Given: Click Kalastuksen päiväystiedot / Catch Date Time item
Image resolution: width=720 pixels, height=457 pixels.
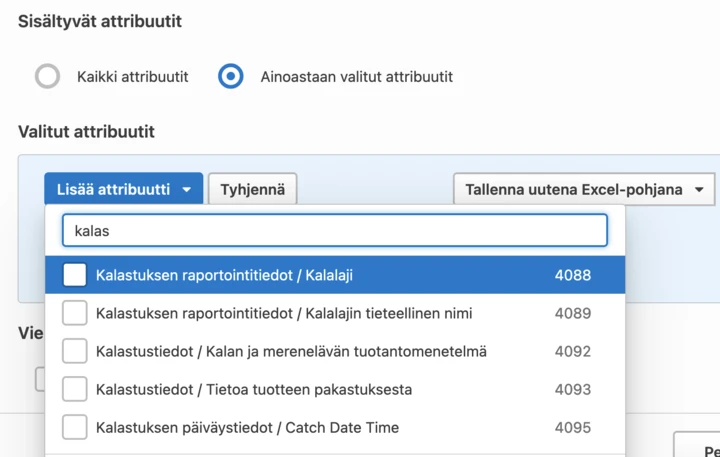Looking at the screenshot, I should point(247,427).
